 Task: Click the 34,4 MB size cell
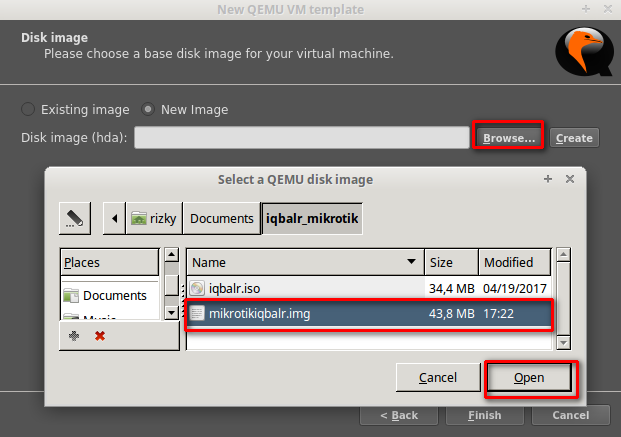pos(451,288)
